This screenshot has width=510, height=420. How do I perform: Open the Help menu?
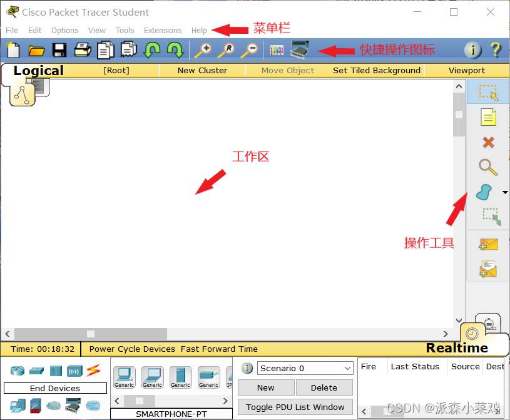199,30
